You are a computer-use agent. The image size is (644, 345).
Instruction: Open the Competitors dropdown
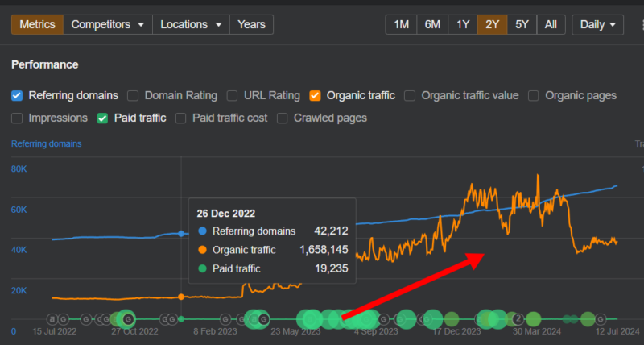107,25
